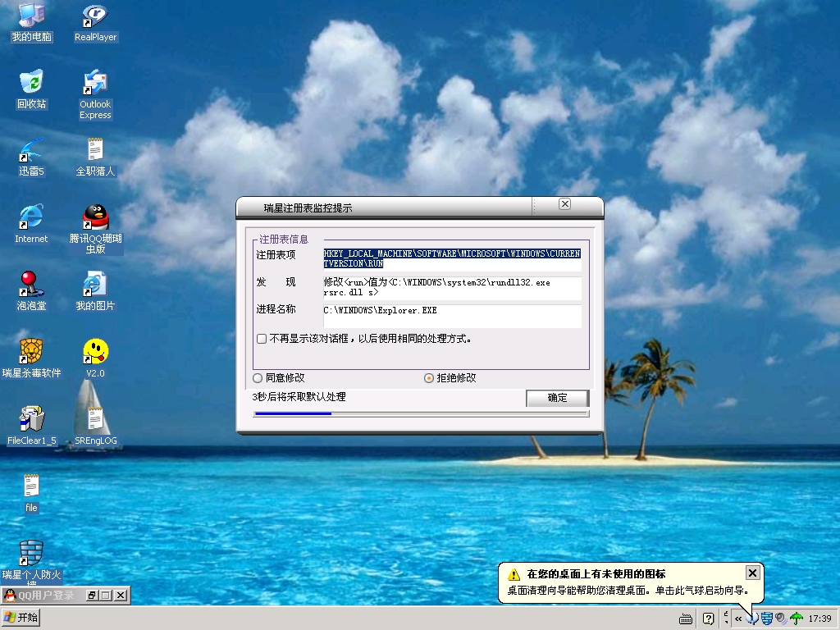The height and width of the screenshot is (630, 840).
Task: Click the 3秒后将采取默认处理 text
Action: pos(299,397)
